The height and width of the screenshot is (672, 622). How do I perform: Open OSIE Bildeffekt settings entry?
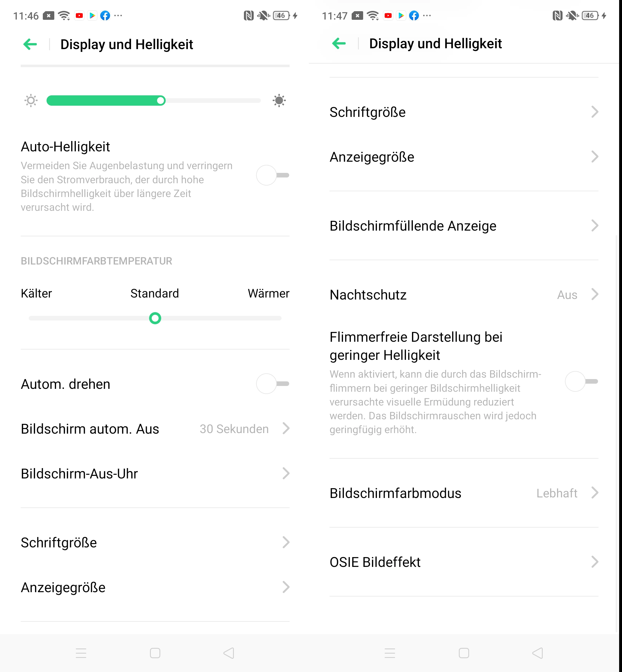464,562
